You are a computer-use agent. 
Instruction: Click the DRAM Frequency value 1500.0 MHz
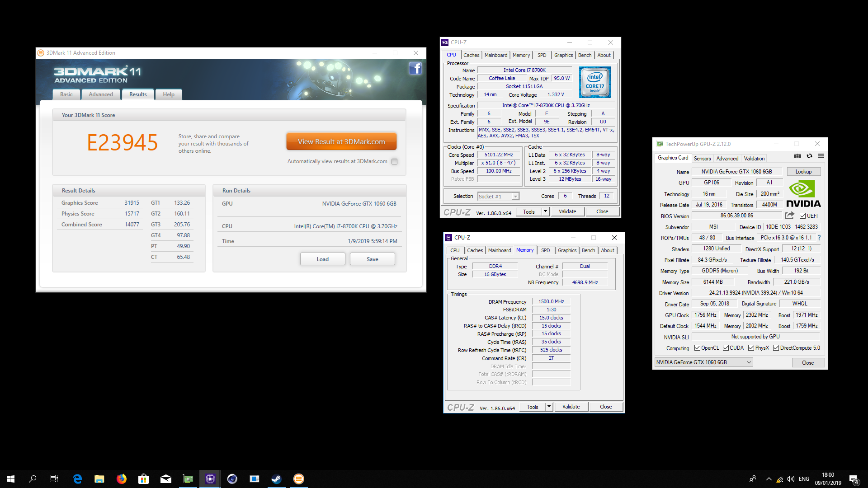pyautogui.click(x=551, y=301)
